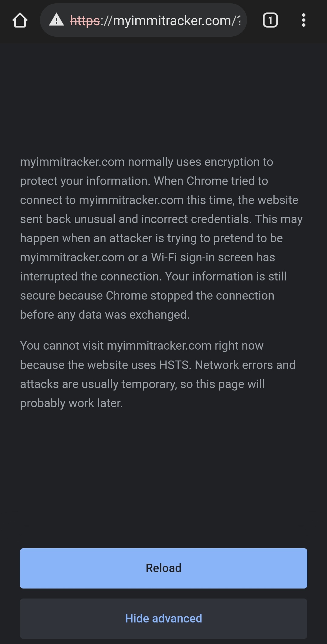Open site info via warning triangle
327x644 pixels.
point(56,20)
